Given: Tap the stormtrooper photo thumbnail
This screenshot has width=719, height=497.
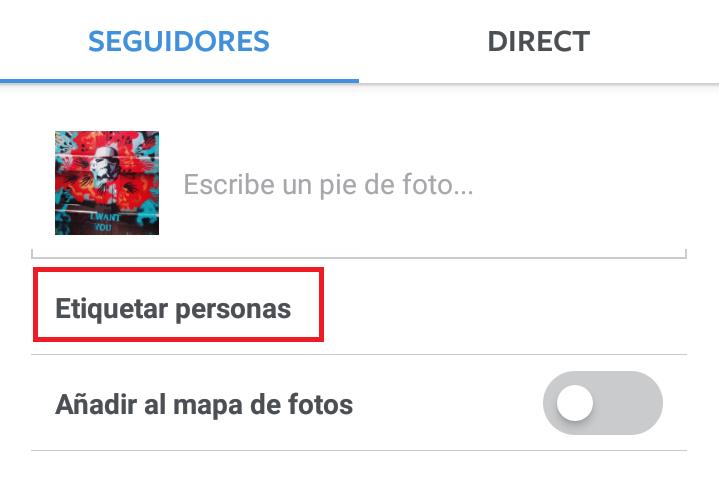Looking at the screenshot, I should (107, 183).
